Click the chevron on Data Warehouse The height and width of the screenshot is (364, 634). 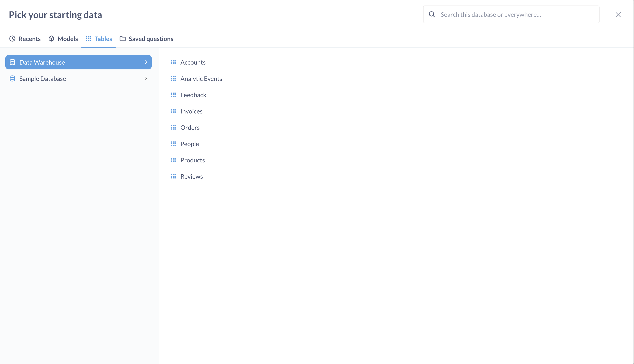(x=146, y=62)
